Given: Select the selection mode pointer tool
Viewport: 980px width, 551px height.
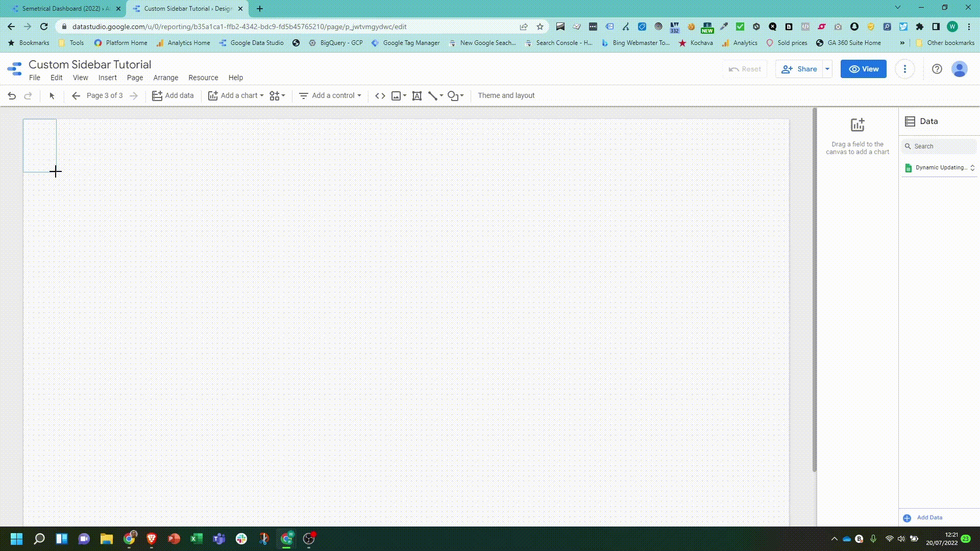Looking at the screenshot, I should coord(52,96).
